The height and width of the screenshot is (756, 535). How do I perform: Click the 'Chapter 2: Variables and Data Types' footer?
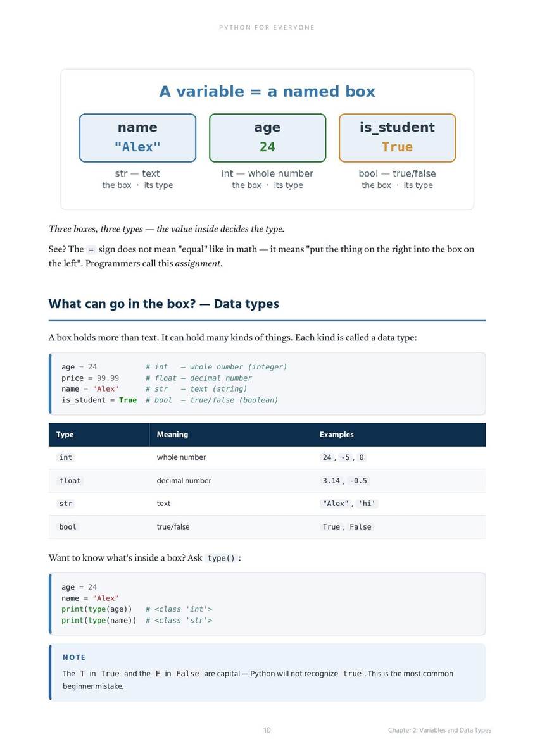pos(439,730)
